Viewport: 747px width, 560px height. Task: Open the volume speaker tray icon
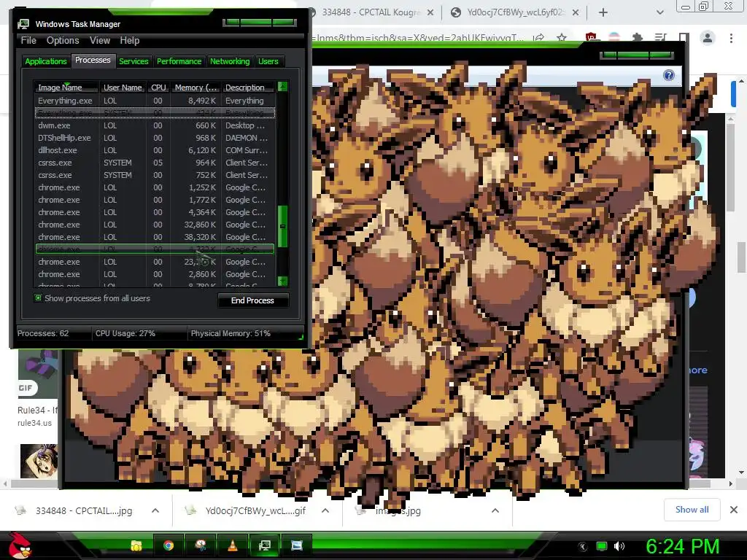coord(619,546)
